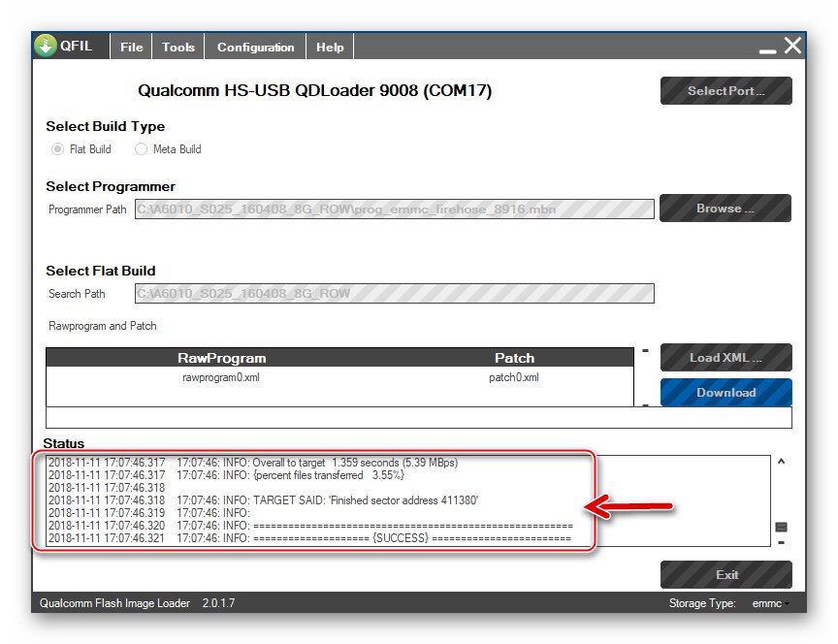The height and width of the screenshot is (644, 838).
Task: Minimize the QFIL window
Action: pyautogui.click(x=767, y=51)
